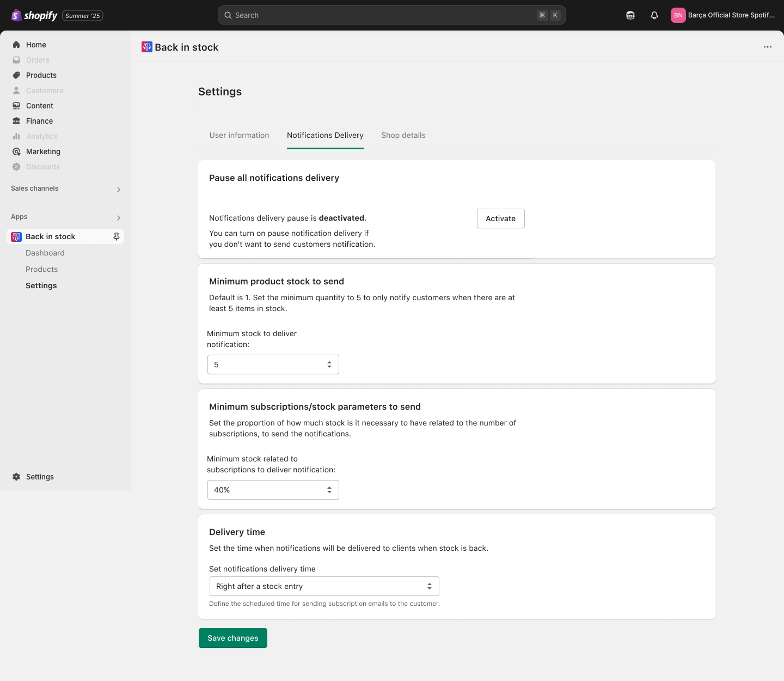Image resolution: width=784 pixels, height=681 pixels.
Task: Open the three-dots more actions menu
Action: pos(768,47)
